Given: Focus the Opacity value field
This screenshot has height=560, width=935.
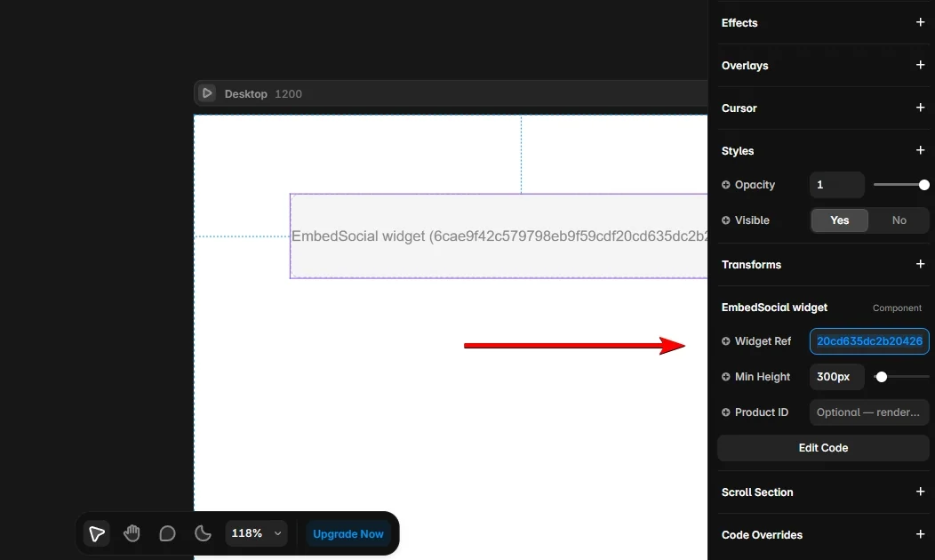Looking at the screenshot, I should coord(836,185).
